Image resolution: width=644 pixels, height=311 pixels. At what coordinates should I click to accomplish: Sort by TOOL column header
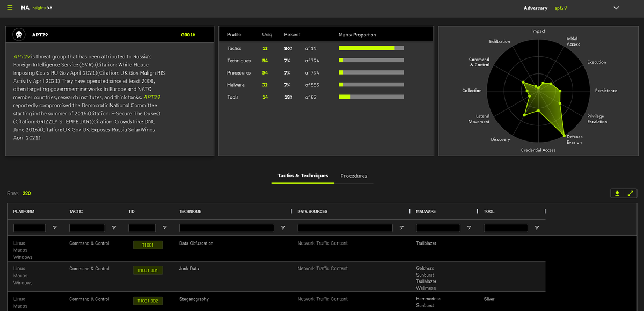(x=489, y=211)
